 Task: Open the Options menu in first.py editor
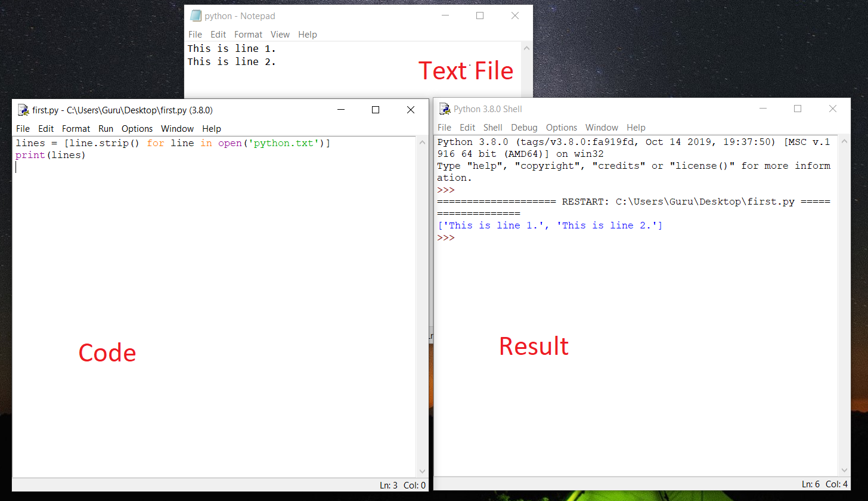pyautogui.click(x=137, y=128)
